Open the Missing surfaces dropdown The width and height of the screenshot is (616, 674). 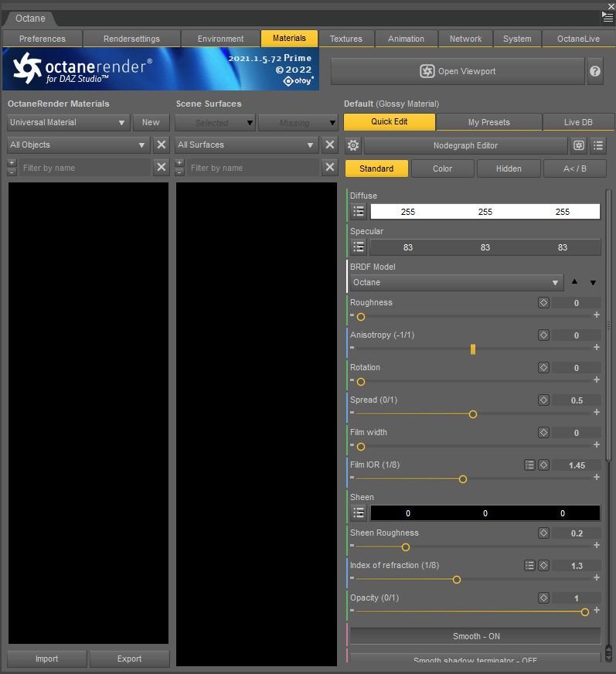[298, 123]
